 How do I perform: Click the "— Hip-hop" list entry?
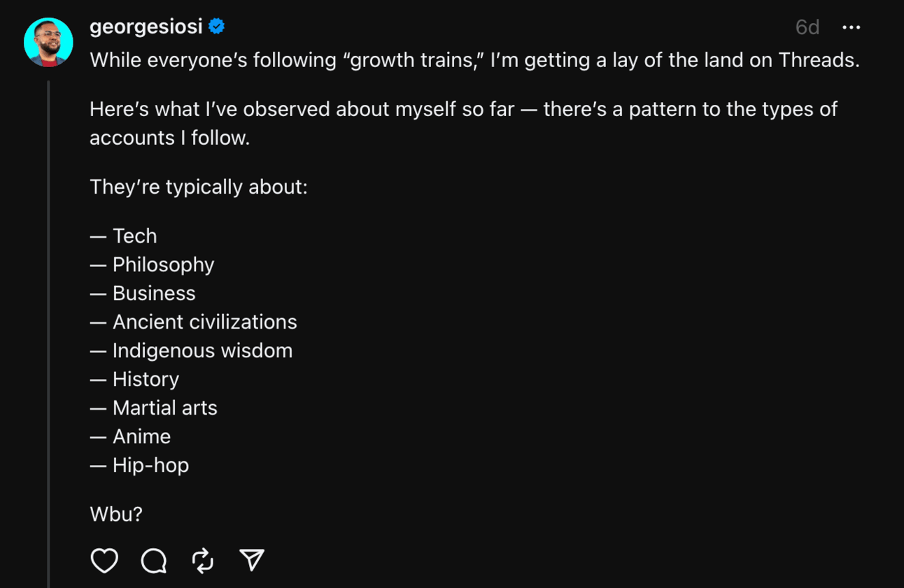click(x=139, y=465)
